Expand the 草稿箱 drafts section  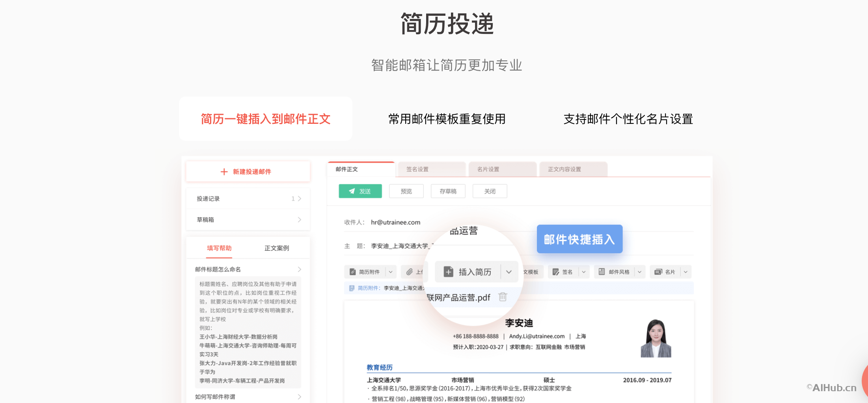(248, 220)
